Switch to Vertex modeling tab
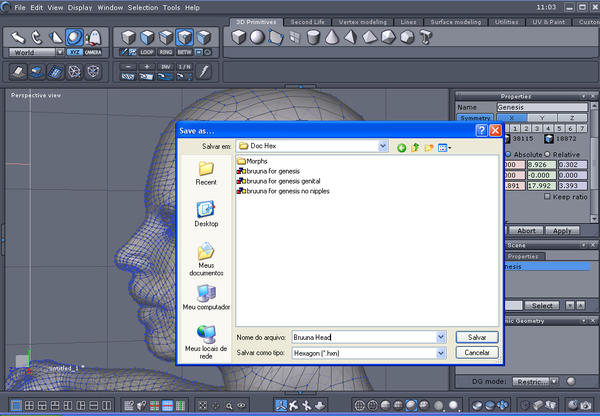Screen dimensions: 600x416 click(x=362, y=22)
